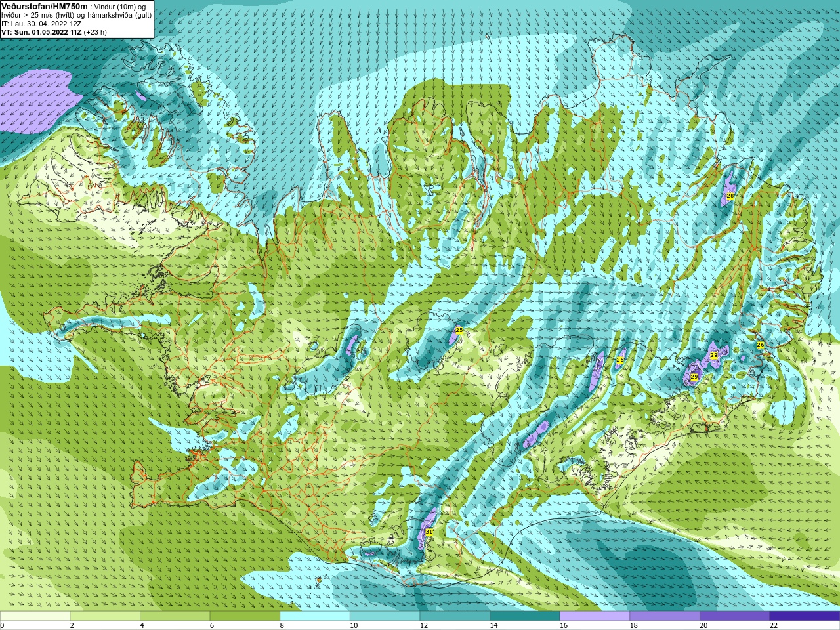The width and height of the screenshot is (840, 630).
Task: Click the 'hviður > 25 m/s (hvítt)' description line
Action: pyautogui.click(x=39, y=15)
